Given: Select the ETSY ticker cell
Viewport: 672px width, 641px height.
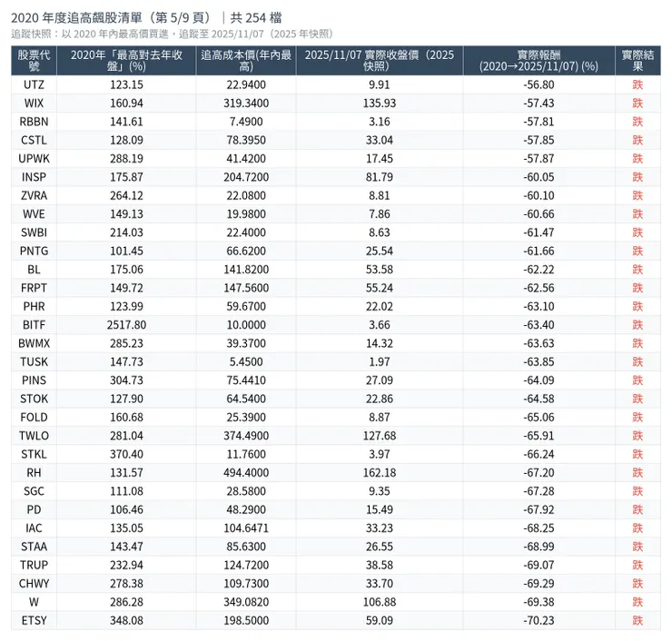Looking at the screenshot, I should point(34,620).
